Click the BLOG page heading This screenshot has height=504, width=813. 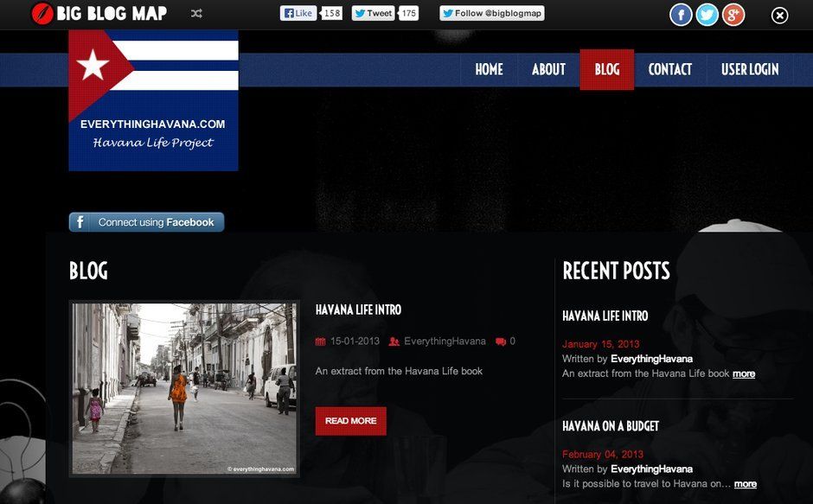[89, 271]
